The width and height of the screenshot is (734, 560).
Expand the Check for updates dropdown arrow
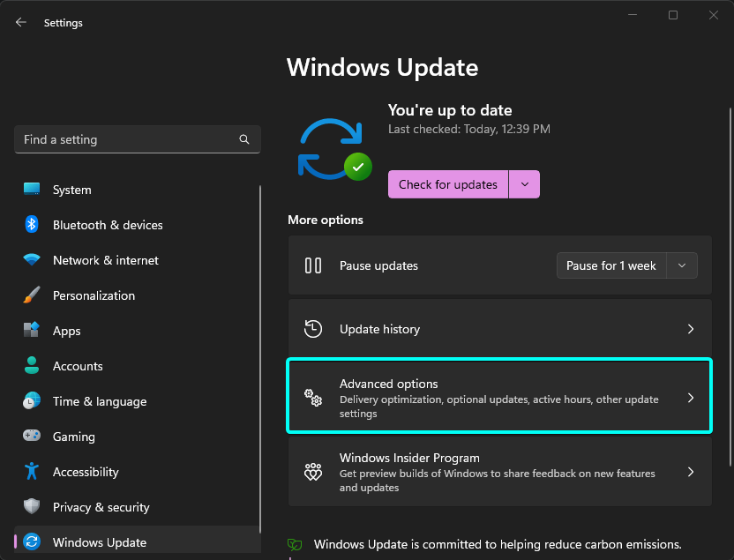524,184
